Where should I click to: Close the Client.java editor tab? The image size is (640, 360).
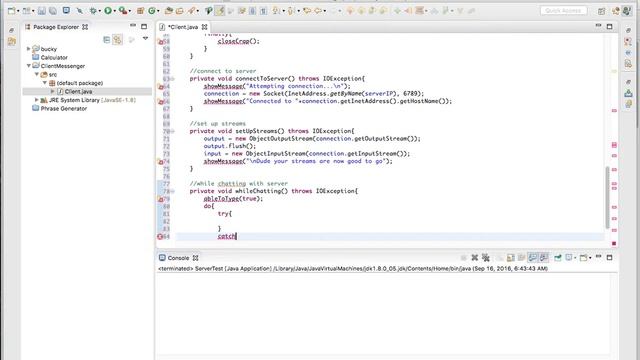click(x=204, y=27)
